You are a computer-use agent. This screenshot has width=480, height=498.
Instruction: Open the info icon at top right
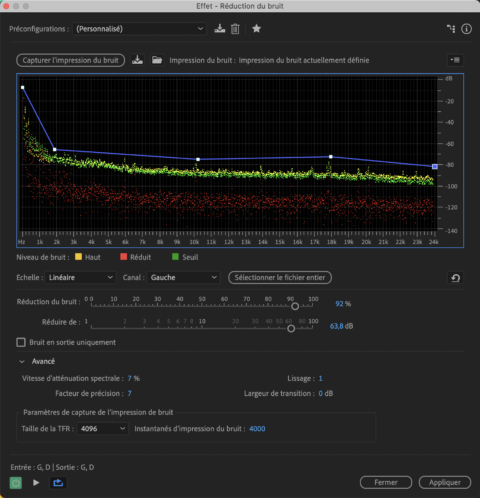(x=466, y=29)
